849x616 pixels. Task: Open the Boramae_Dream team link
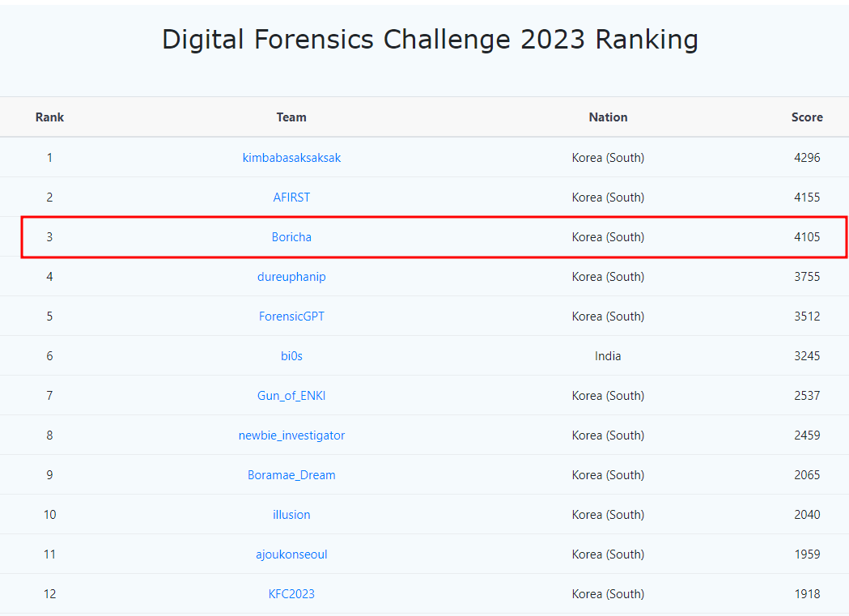[x=291, y=475]
